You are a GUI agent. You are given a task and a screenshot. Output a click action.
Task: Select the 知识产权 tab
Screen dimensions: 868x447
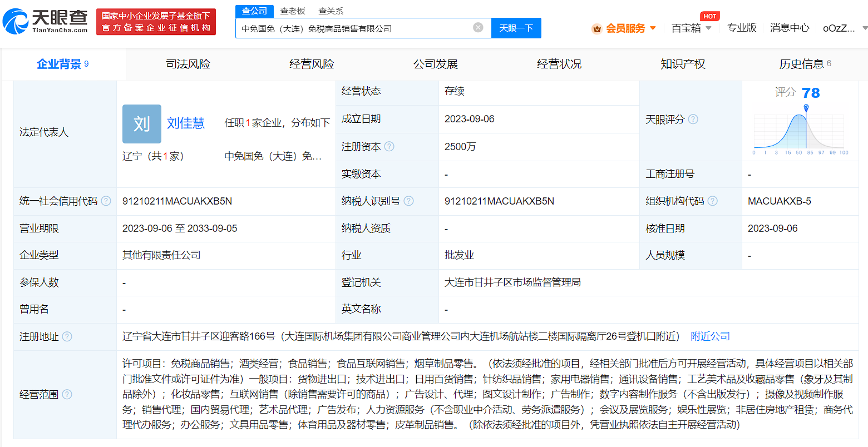(x=683, y=64)
